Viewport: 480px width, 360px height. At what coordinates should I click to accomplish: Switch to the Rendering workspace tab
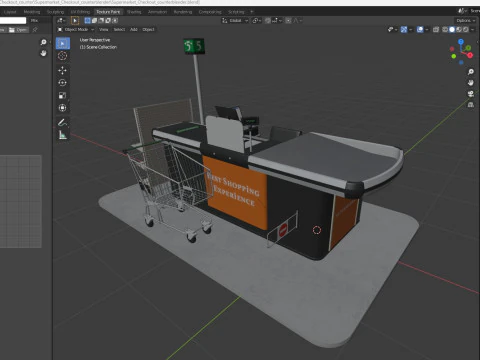tap(183, 12)
